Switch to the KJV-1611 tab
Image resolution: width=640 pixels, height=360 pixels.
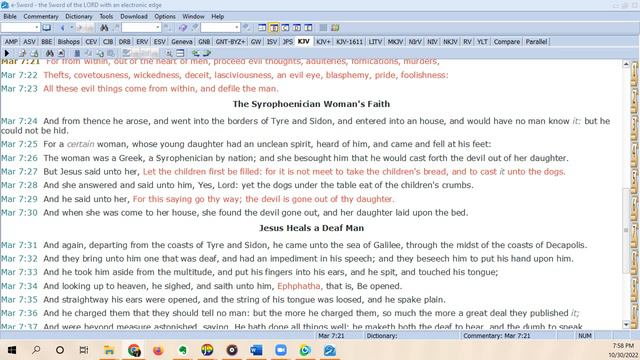pos(349,42)
